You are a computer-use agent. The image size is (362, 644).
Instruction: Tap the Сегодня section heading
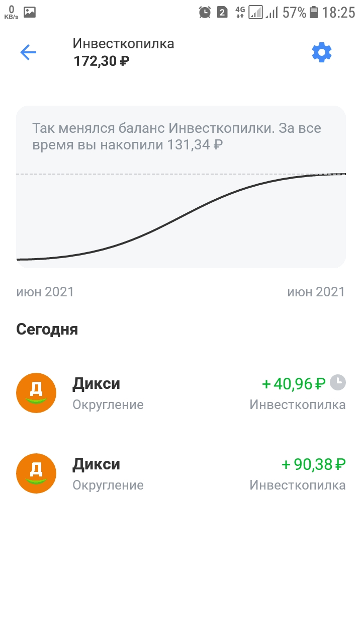47,330
